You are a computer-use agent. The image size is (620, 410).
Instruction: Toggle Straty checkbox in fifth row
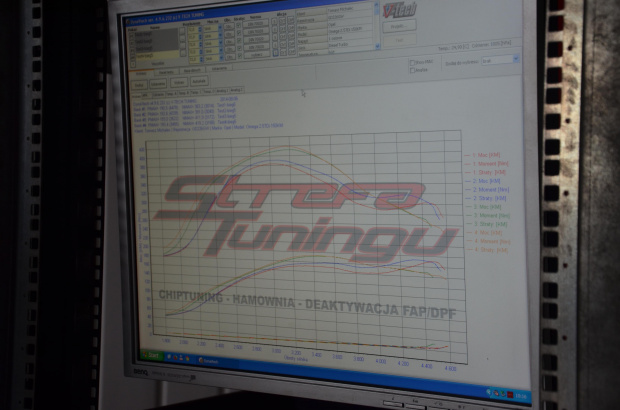pyautogui.click(x=240, y=56)
